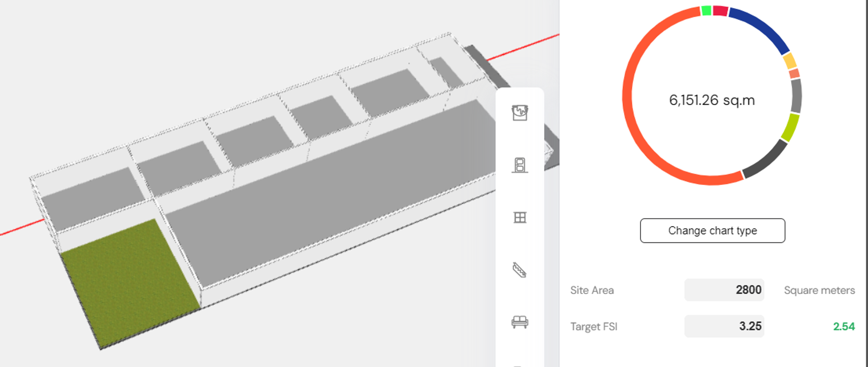Click the crimson red chart segment
The height and width of the screenshot is (367, 868).
(x=720, y=10)
